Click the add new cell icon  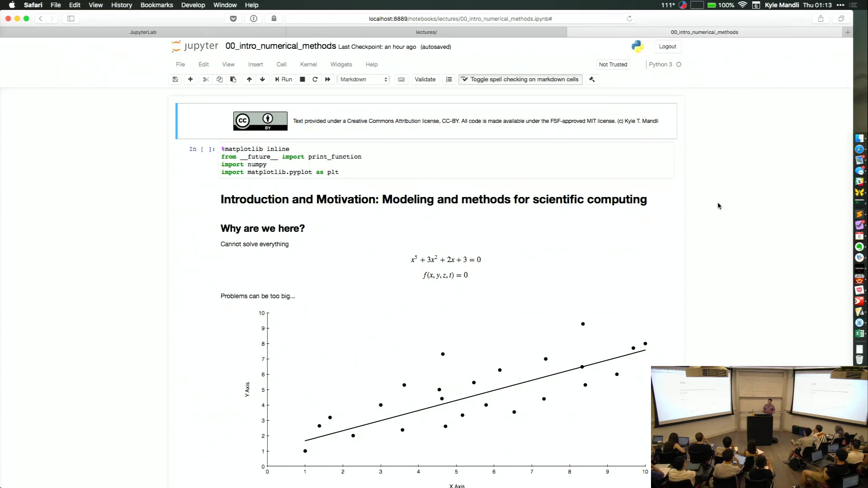[x=189, y=79]
